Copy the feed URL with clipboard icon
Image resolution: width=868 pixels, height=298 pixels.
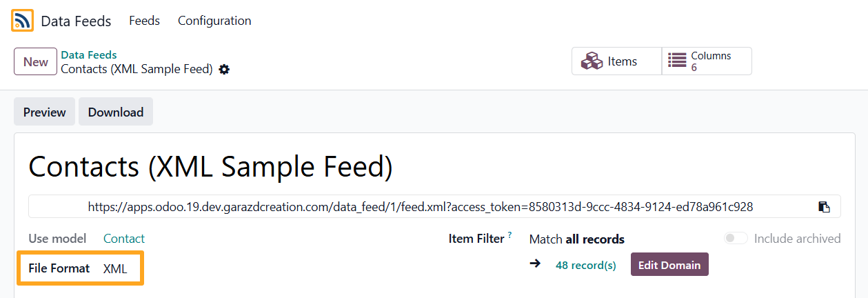click(x=823, y=206)
